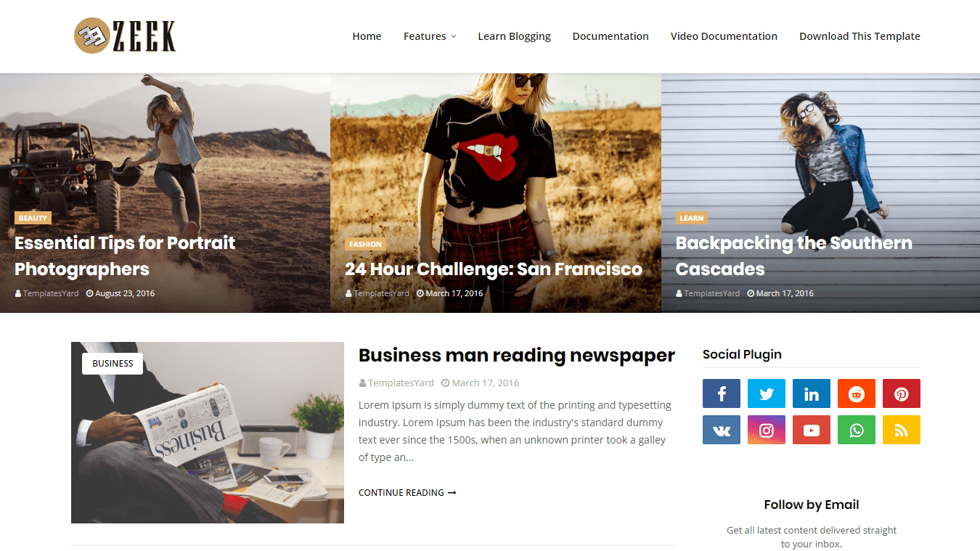
Task: Click the Instagram social icon
Action: point(767,430)
